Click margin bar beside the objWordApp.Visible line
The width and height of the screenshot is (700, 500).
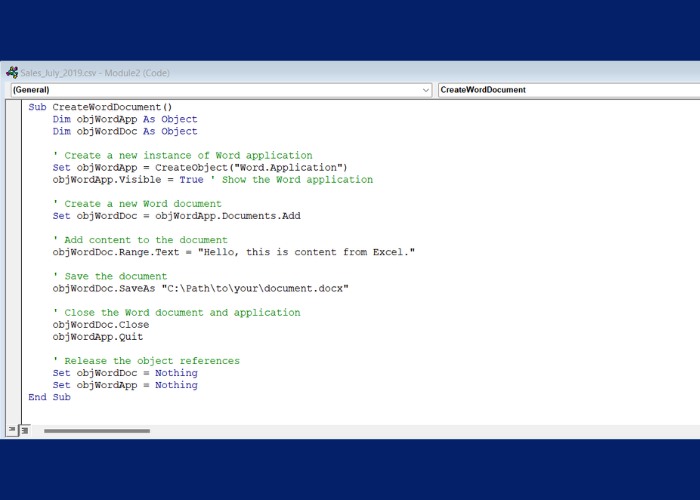point(14,180)
